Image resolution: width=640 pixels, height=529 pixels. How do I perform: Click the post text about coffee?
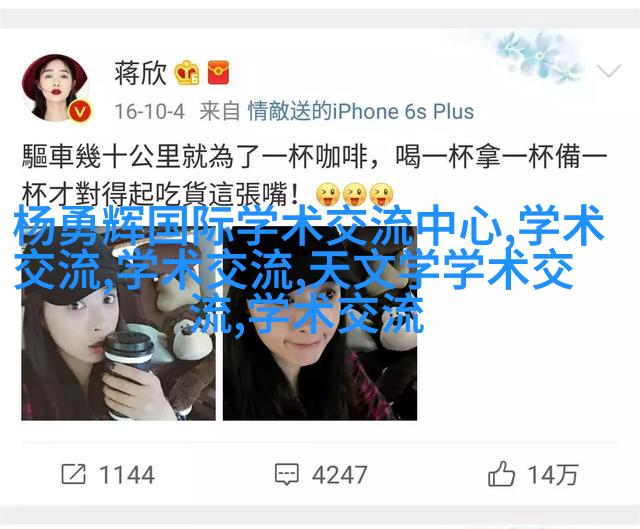(315, 176)
